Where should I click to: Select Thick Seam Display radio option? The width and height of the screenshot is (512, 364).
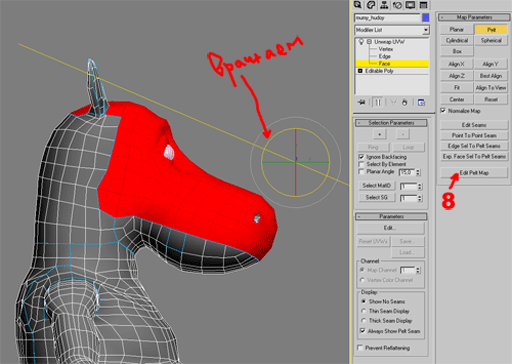tap(364, 321)
